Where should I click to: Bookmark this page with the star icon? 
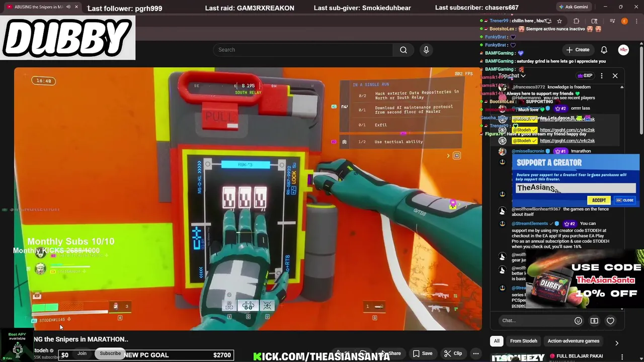(559, 21)
